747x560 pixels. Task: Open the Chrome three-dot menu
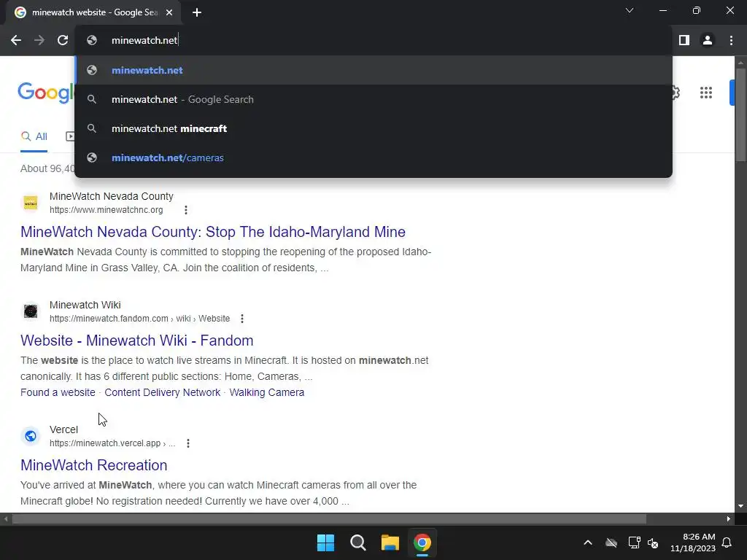[x=731, y=41]
